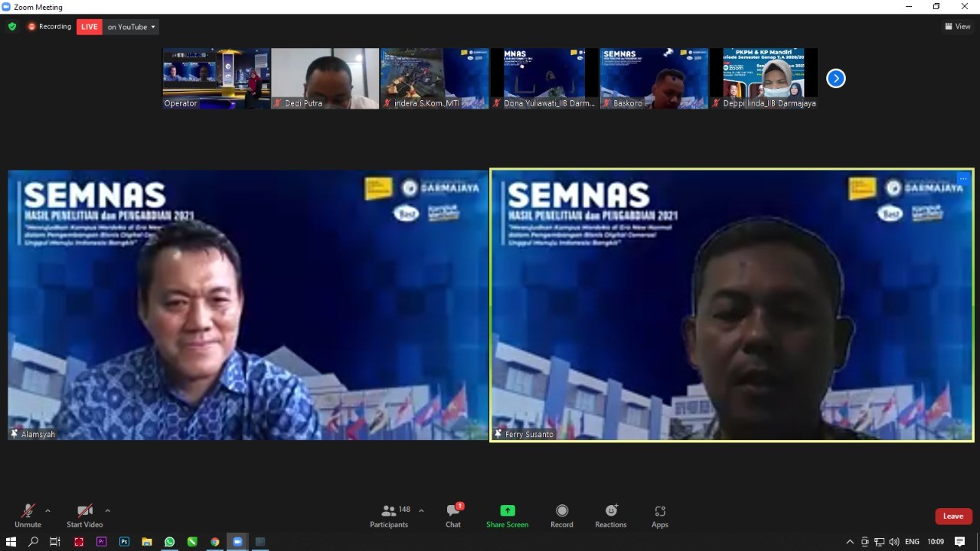Screen dimensions: 980x551
Task: Open the red screen-capture app on taskbar
Action: pos(78,542)
